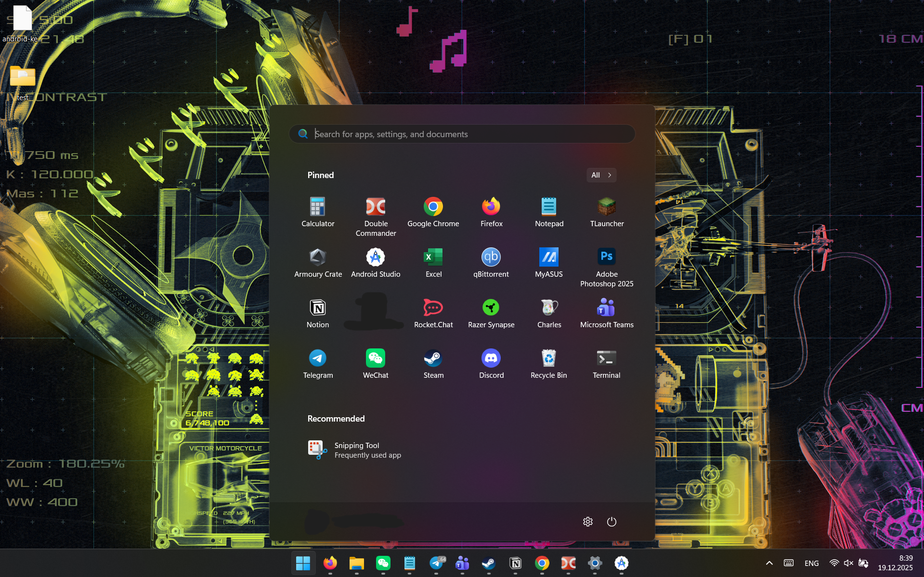Switch to Telegram on the taskbar
Screen dimensions: 924x577
(x=437, y=563)
